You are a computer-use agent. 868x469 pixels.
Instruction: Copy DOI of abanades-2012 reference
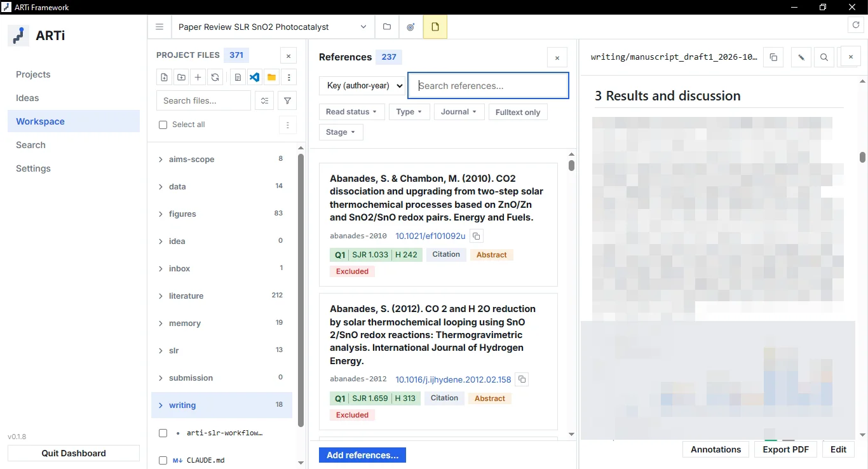(x=522, y=379)
